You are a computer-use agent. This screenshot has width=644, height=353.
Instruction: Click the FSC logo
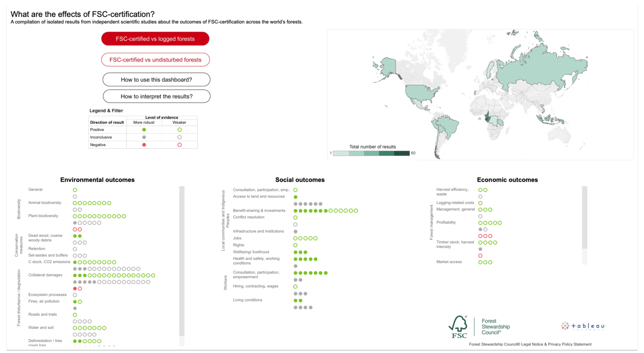click(458, 328)
